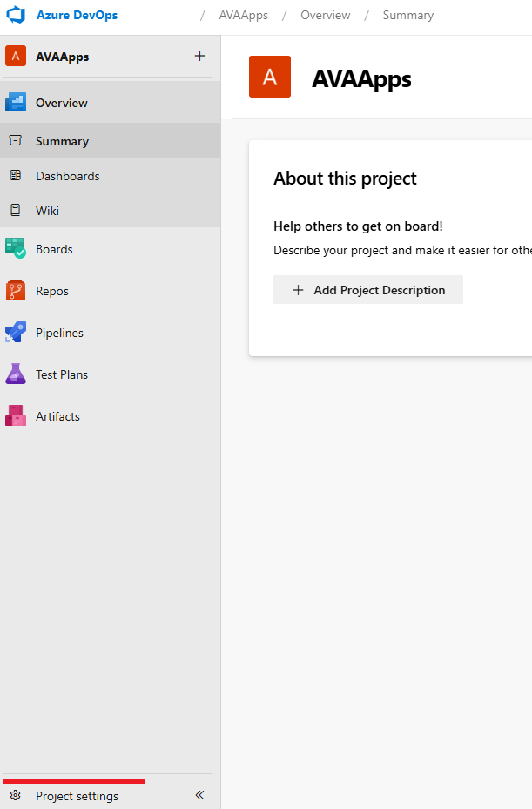Click the plus icon next to AVAApps
This screenshot has height=809, width=532.
[199, 56]
